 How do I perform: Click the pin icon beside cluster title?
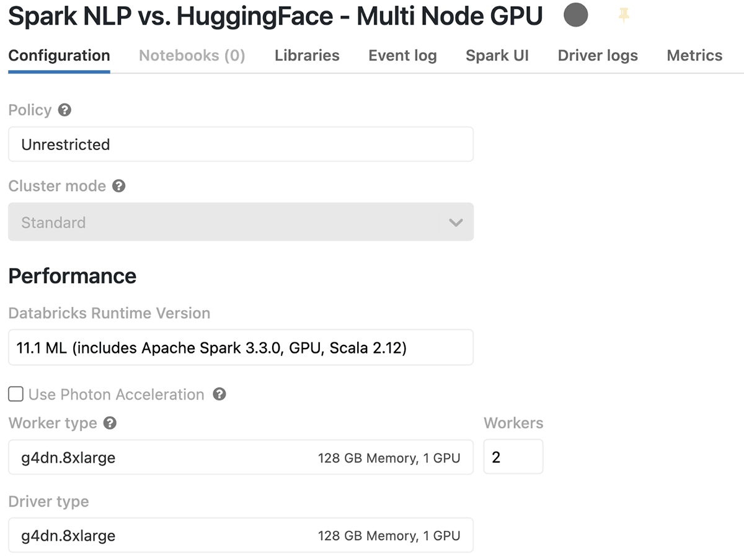tap(624, 16)
